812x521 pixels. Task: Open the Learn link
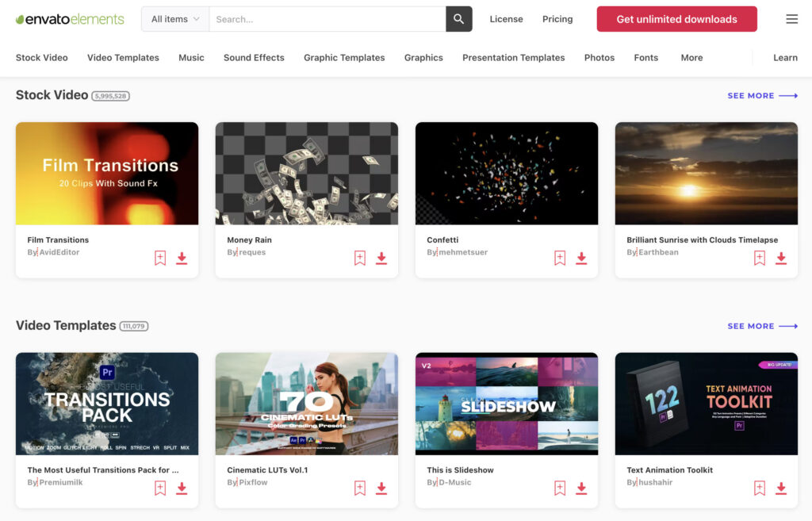point(785,57)
